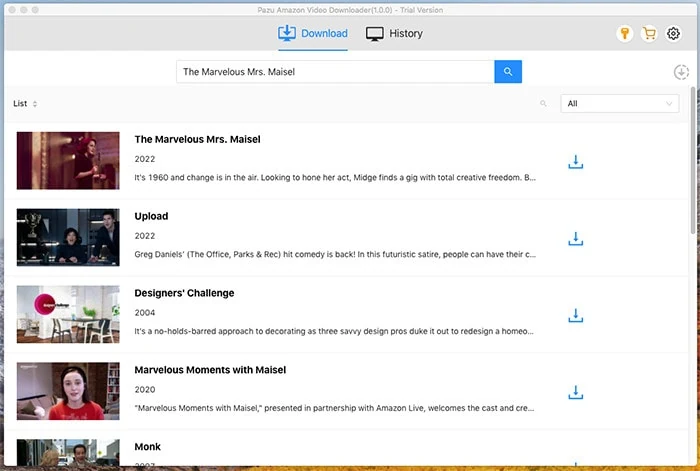The image size is (700, 471).
Task: Open the All filter dropdown
Action: tap(620, 104)
